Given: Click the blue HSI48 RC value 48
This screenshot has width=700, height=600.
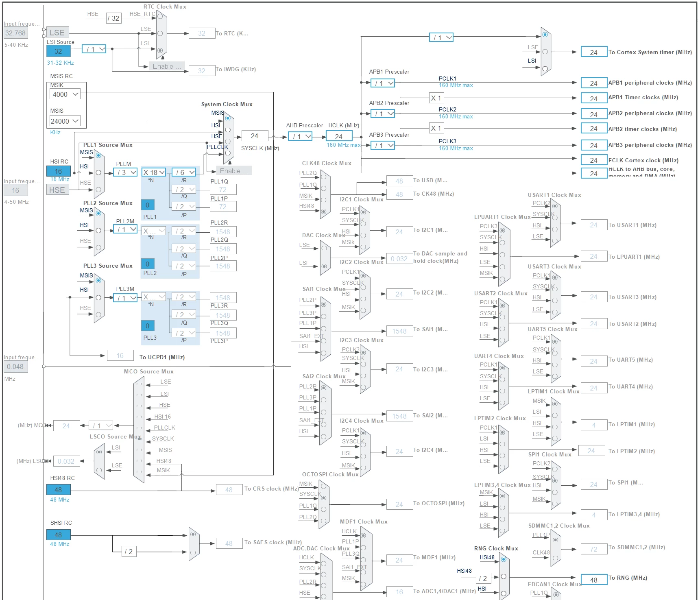Looking at the screenshot, I should click(x=59, y=490).
